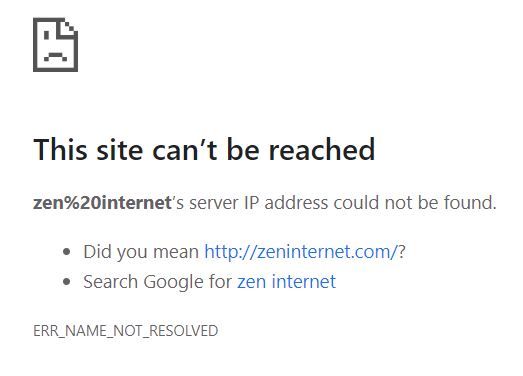This screenshot has height=376, width=523.
Task: Click the folded corner of the page icon
Action: click(x=69, y=28)
